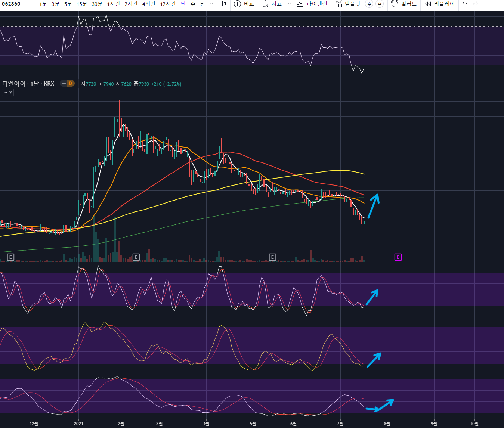
Task: Click the 3월 label on time axis
Action: tap(160, 424)
